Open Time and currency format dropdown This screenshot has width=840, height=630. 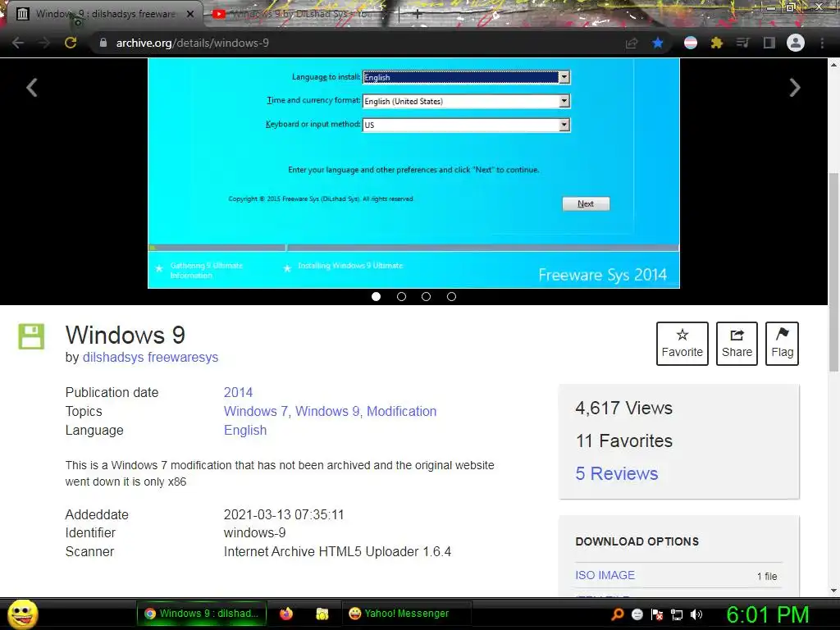(x=466, y=101)
